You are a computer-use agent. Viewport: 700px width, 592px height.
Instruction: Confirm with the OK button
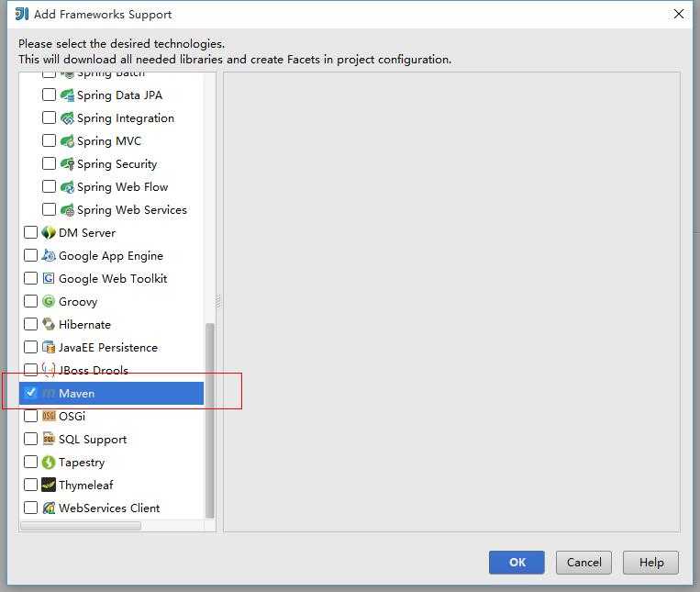click(517, 563)
